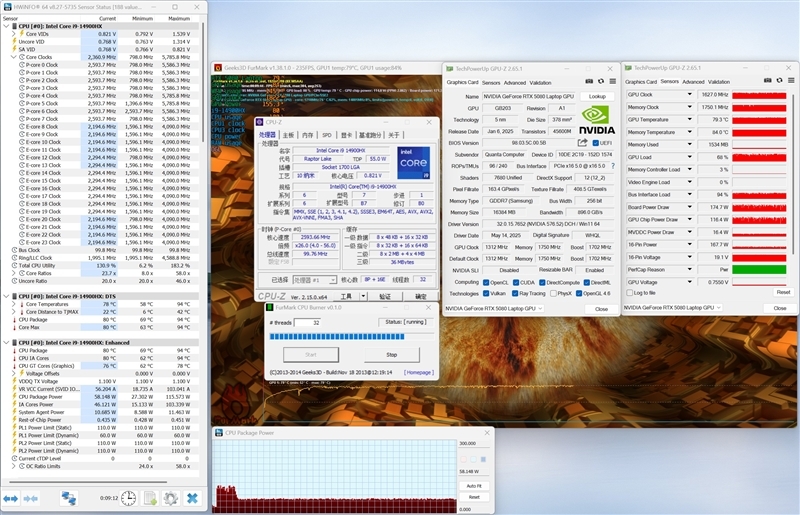Click the HWiNFO horizontal scrollbar
The width and height of the screenshot is (800, 515).
click(88, 482)
